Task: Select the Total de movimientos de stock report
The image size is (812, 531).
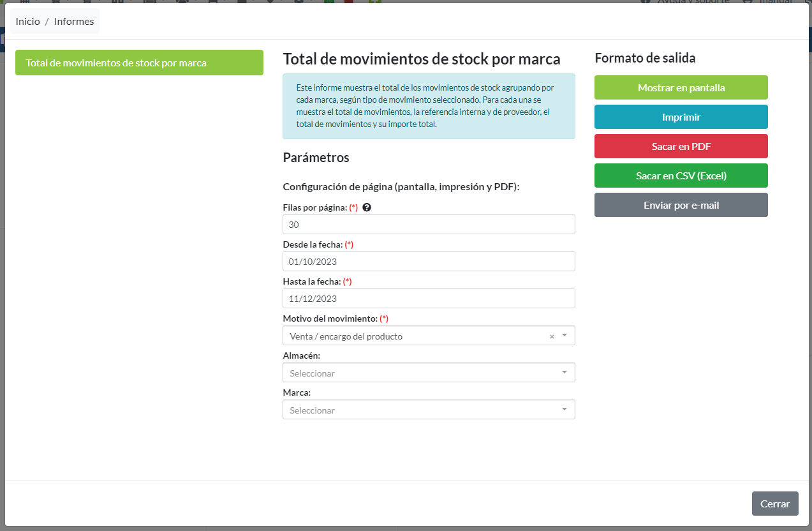Action: (x=139, y=63)
